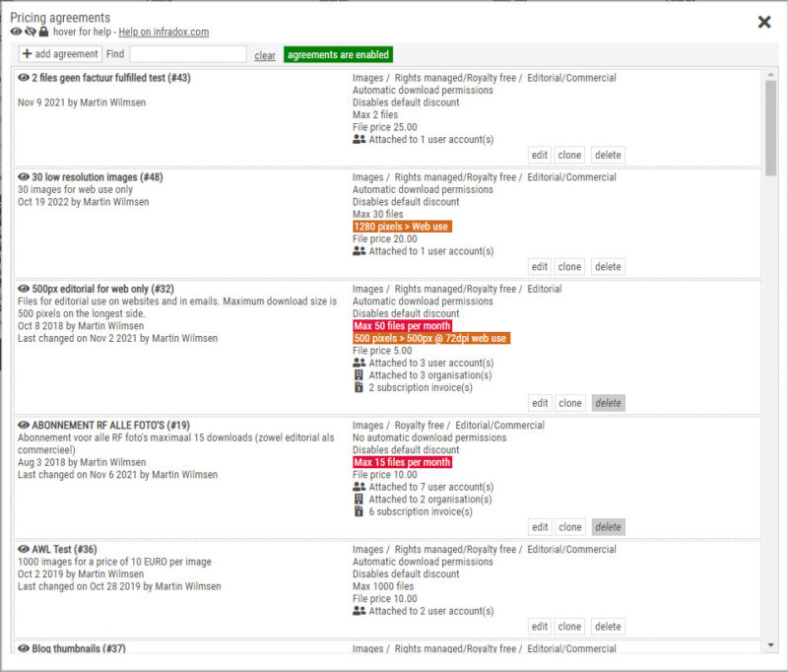The image size is (788, 672).
Task: Click the scroll down arrow of agreements list
Action: (770, 644)
